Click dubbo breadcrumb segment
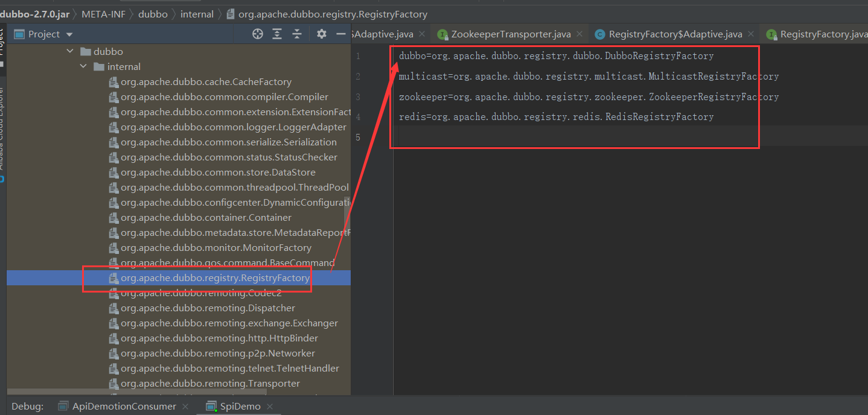The width and height of the screenshot is (868, 415). click(x=153, y=14)
